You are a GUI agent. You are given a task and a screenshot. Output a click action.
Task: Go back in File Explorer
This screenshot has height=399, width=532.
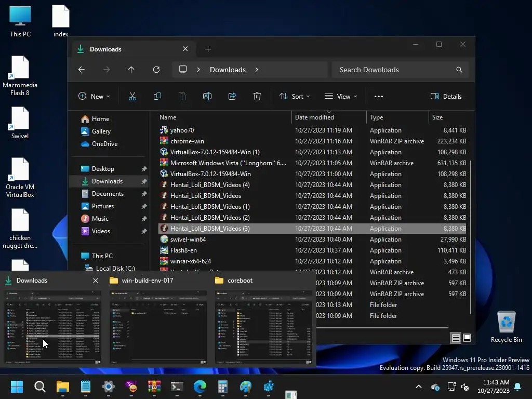(82, 70)
